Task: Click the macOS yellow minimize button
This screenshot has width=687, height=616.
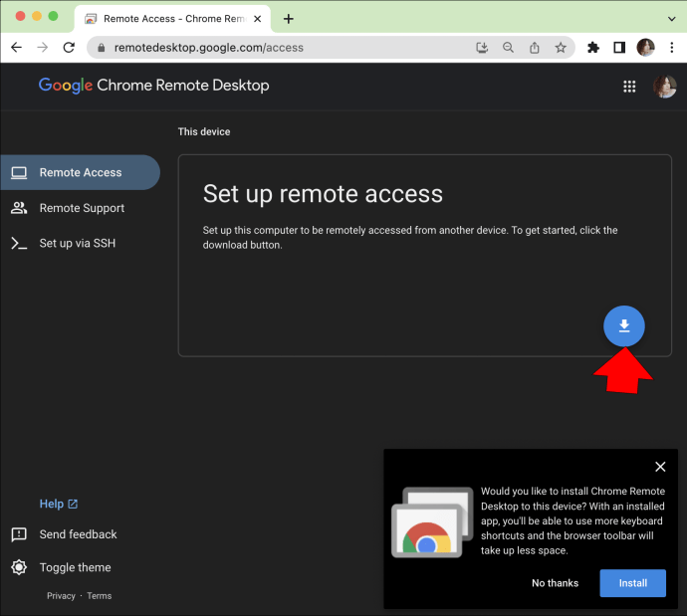Action: click(37, 16)
